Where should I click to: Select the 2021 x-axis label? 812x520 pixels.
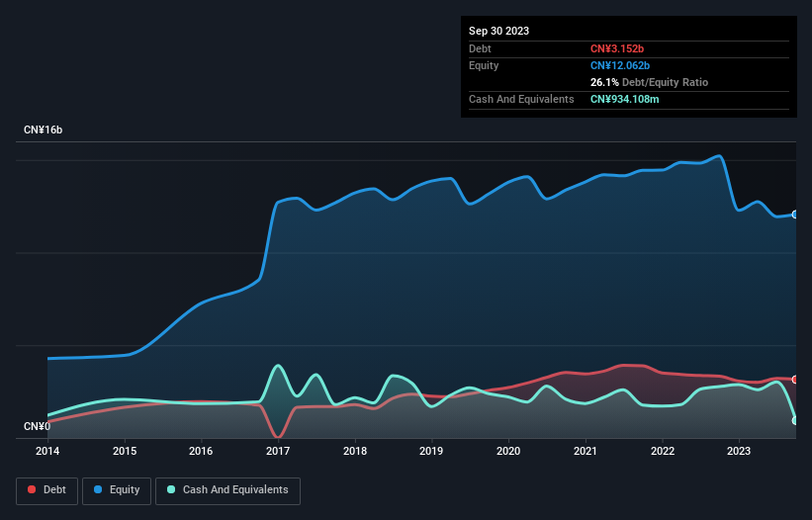[x=586, y=451]
